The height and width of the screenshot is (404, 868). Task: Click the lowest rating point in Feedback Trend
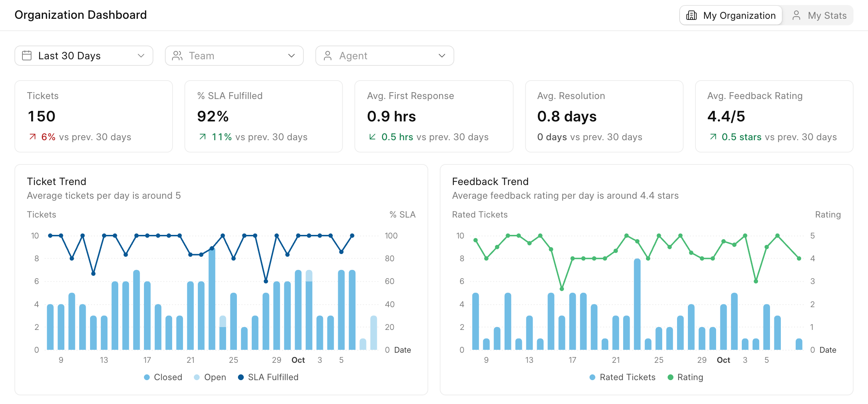pyautogui.click(x=562, y=289)
